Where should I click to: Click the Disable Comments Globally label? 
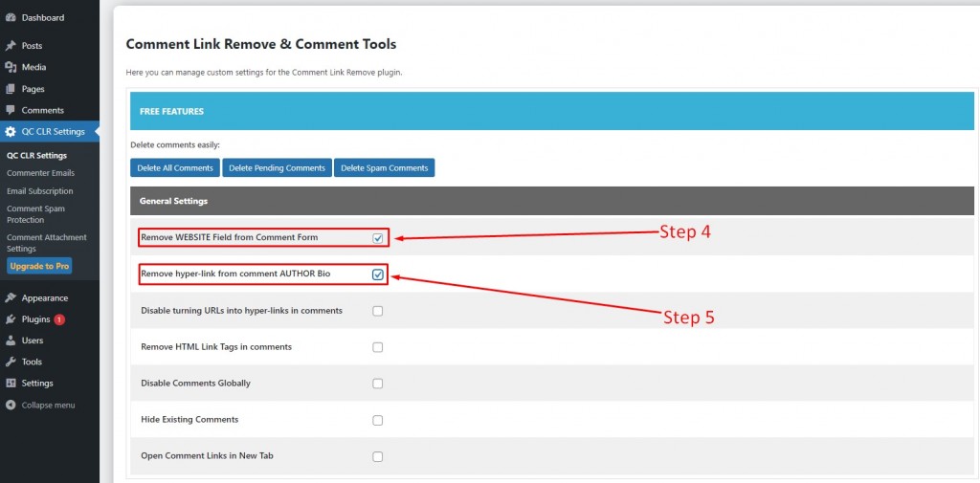(x=195, y=383)
